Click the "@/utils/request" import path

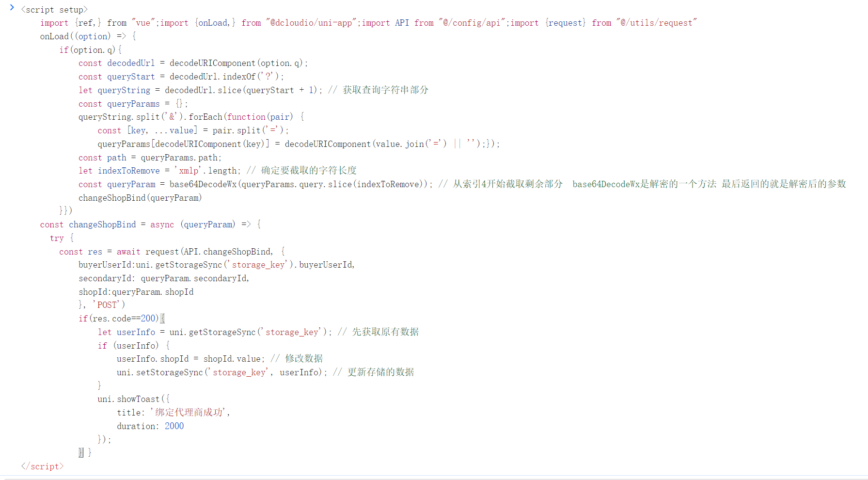(657, 23)
